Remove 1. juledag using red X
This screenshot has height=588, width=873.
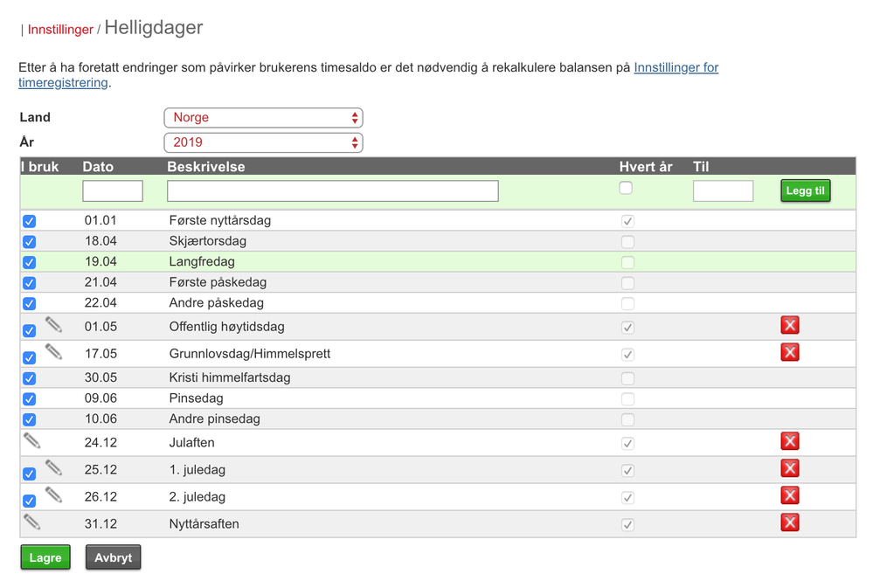(789, 468)
